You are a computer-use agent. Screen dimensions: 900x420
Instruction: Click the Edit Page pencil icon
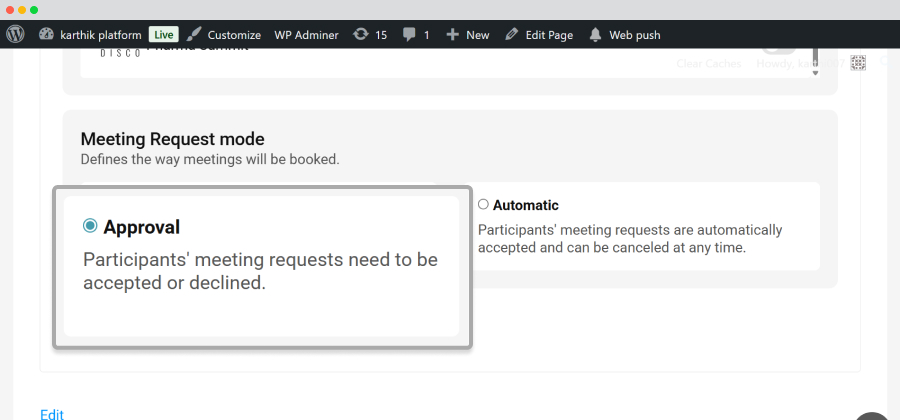[511, 34]
